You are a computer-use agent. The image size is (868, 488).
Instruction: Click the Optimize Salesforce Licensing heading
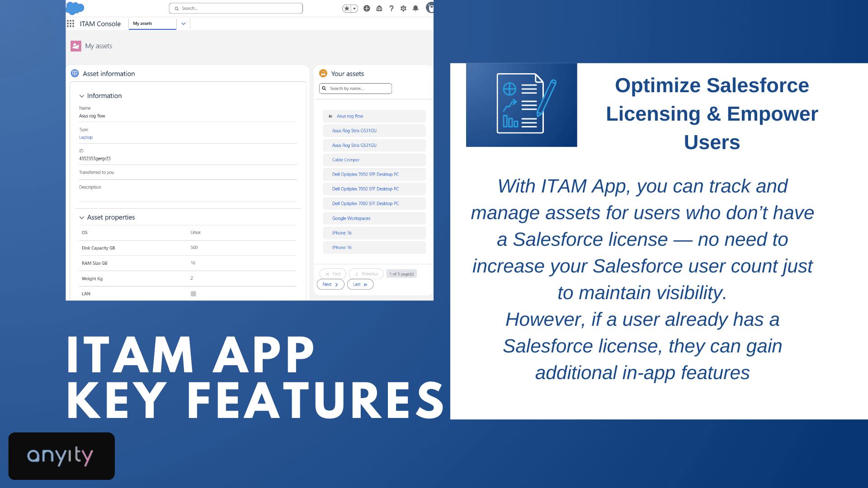point(712,114)
